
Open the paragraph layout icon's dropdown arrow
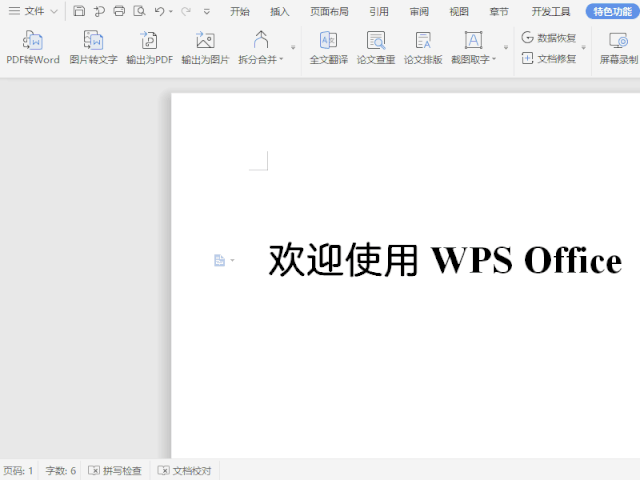[x=232, y=260]
